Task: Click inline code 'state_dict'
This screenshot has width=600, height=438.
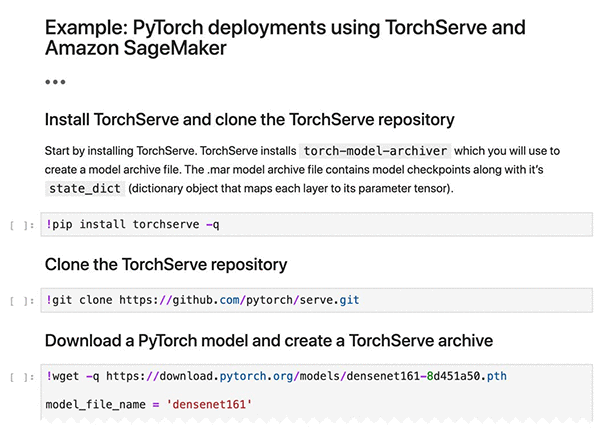Action: (x=85, y=189)
